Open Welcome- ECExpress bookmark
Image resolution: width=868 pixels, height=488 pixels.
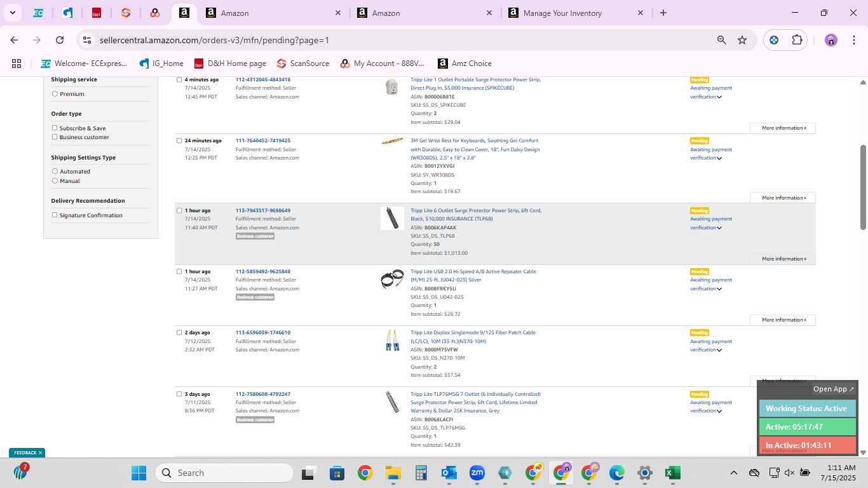[x=84, y=64]
